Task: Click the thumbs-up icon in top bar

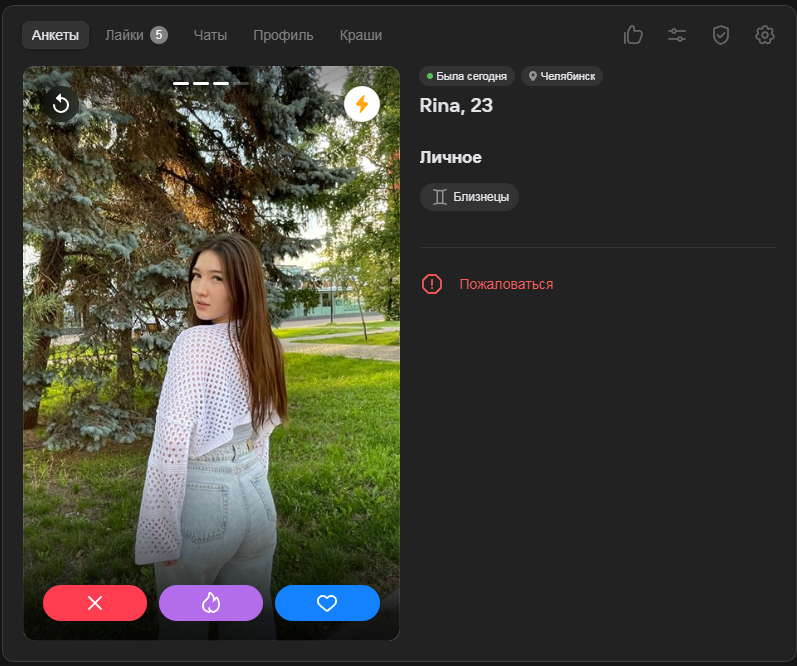Action: [x=633, y=35]
